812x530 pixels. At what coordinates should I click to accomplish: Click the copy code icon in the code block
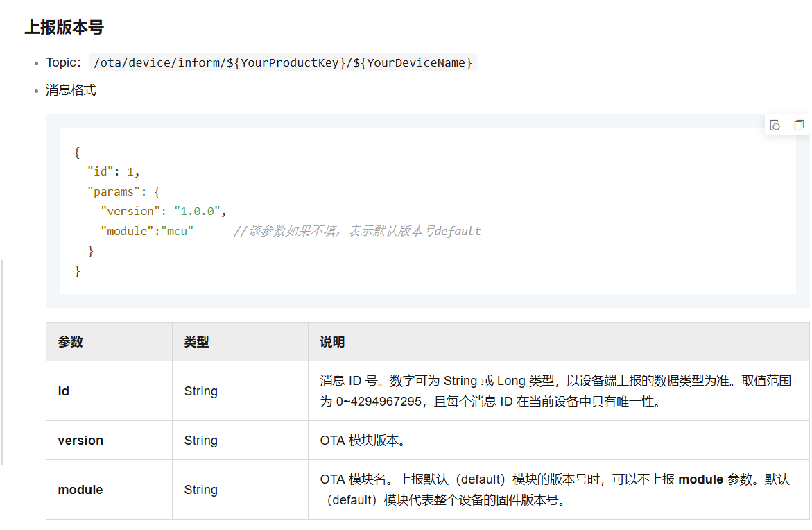coord(799,126)
